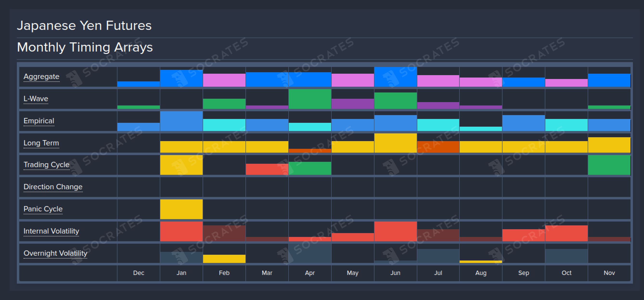644x300 pixels.
Task: Click the red Internal Volatility bar in Jun
Action: pyautogui.click(x=395, y=231)
